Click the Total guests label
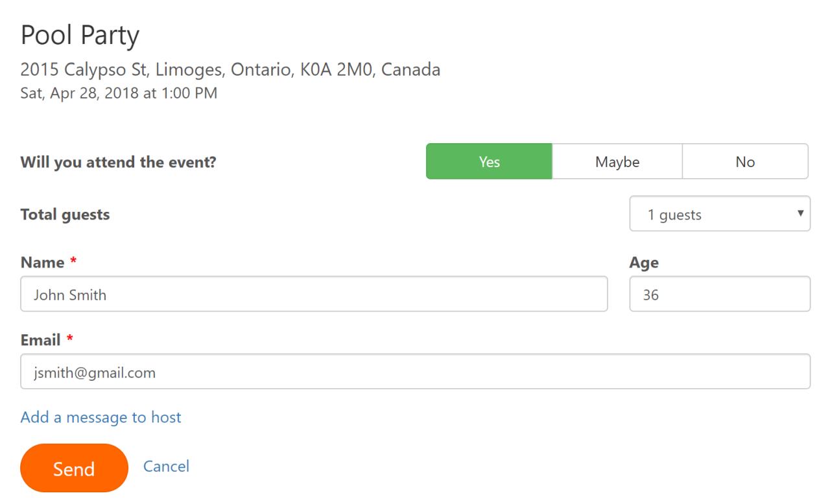 pyautogui.click(x=65, y=214)
